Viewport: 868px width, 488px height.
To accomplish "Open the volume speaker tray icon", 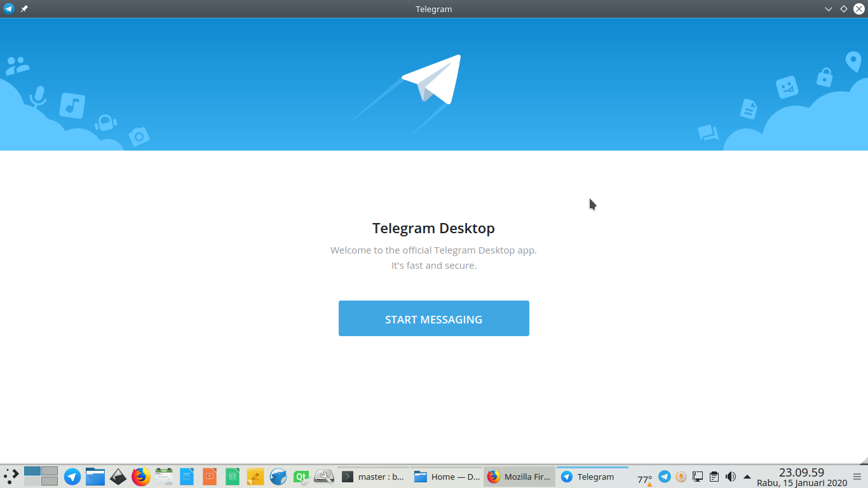I will pyautogui.click(x=731, y=477).
